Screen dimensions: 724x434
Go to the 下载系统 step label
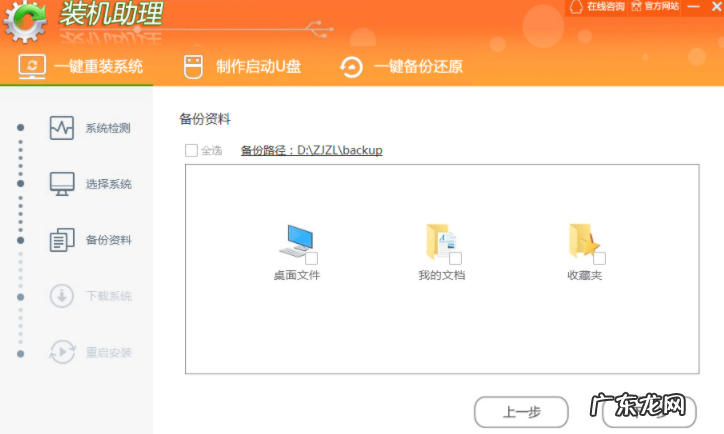[x=109, y=296]
